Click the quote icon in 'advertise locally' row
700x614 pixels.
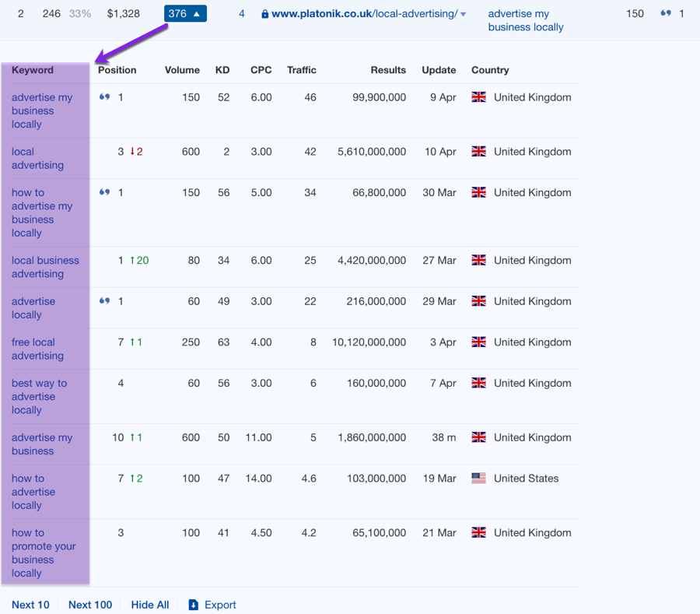104,301
